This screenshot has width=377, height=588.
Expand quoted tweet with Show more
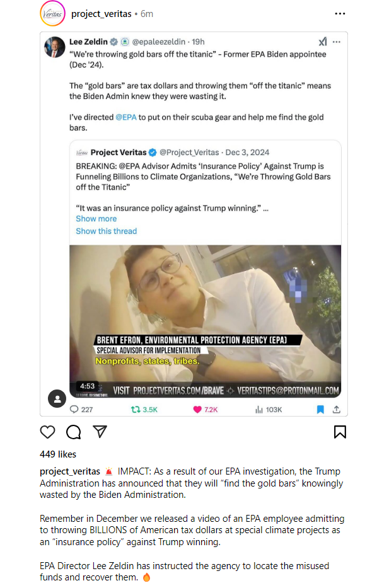coord(96,219)
